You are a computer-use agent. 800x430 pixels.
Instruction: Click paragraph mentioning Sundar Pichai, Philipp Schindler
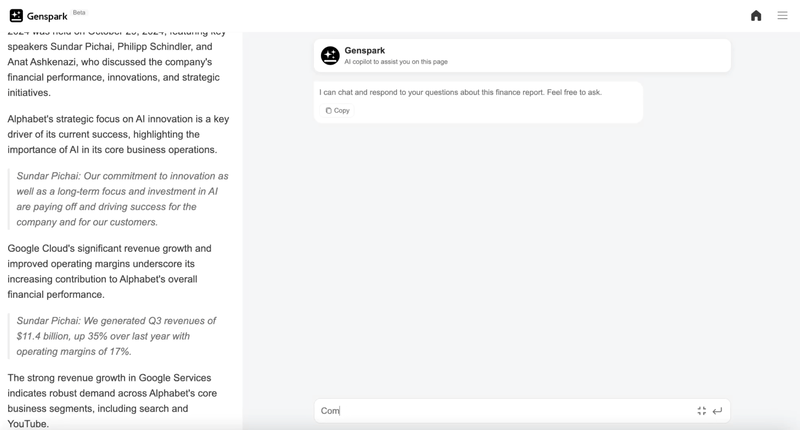coord(114,64)
